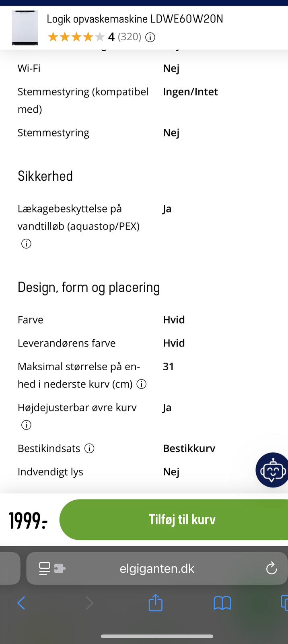This screenshot has height=644, width=288.
Task: Open info icon next to review count
Action: (150, 37)
